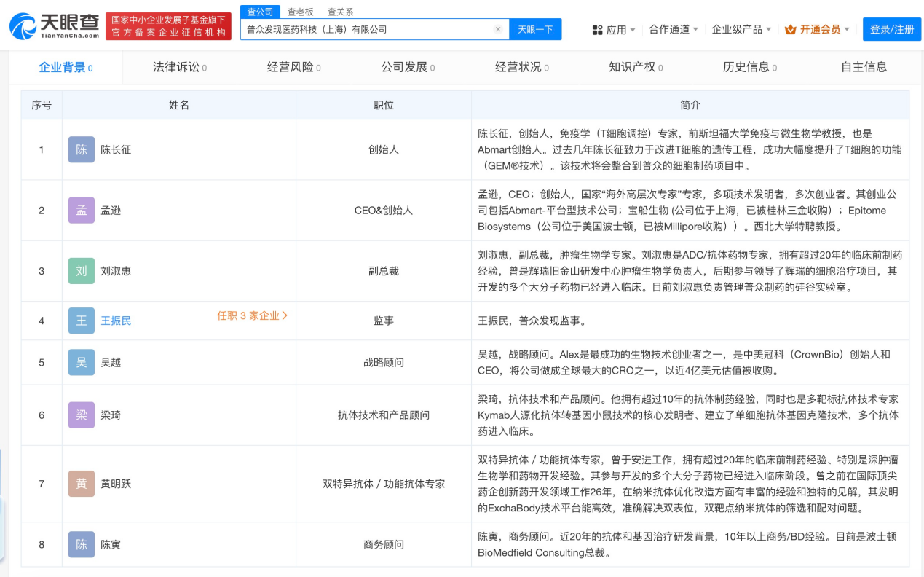
Task: Select the 法律诉讼 tab
Action: click(x=180, y=67)
